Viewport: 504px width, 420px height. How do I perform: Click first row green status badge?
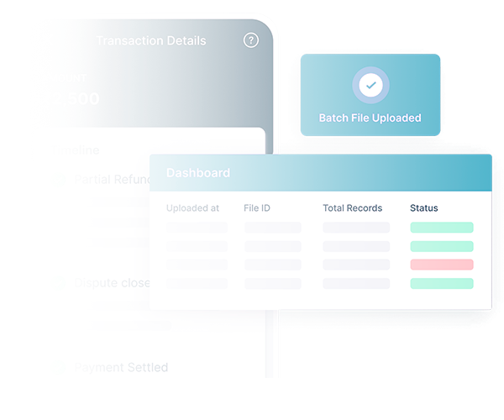click(441, 228)
